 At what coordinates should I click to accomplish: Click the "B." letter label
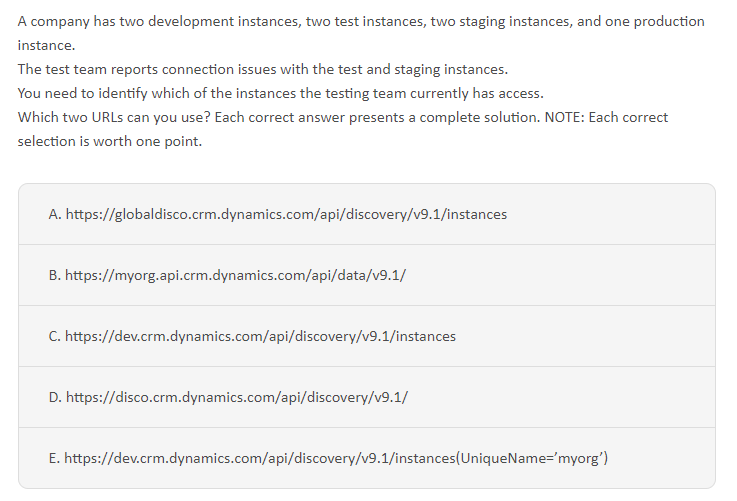[55, 275]
